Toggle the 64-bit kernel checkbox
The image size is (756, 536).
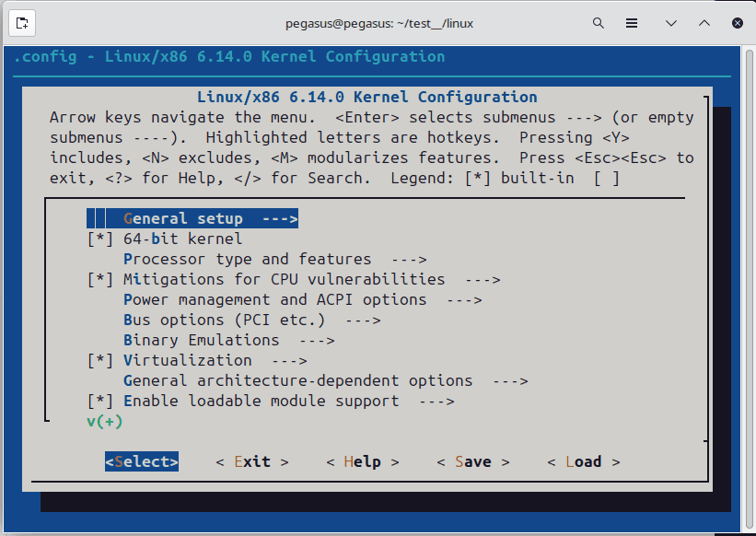point(99,239)
